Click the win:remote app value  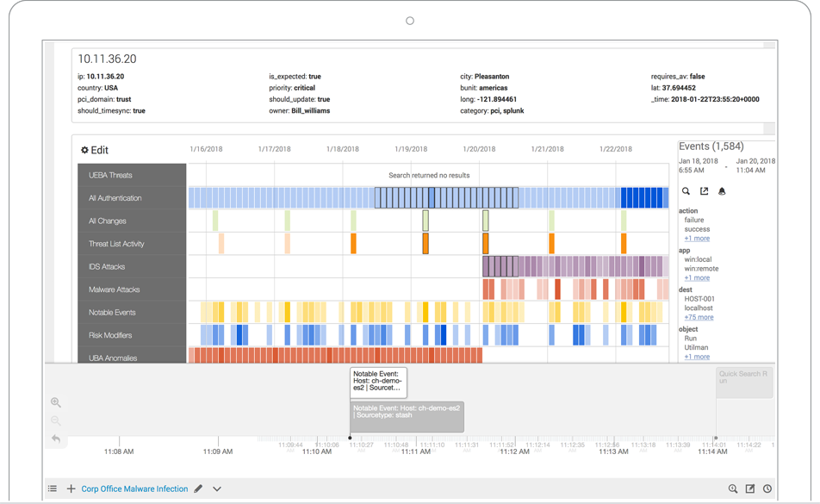point(701,268)
